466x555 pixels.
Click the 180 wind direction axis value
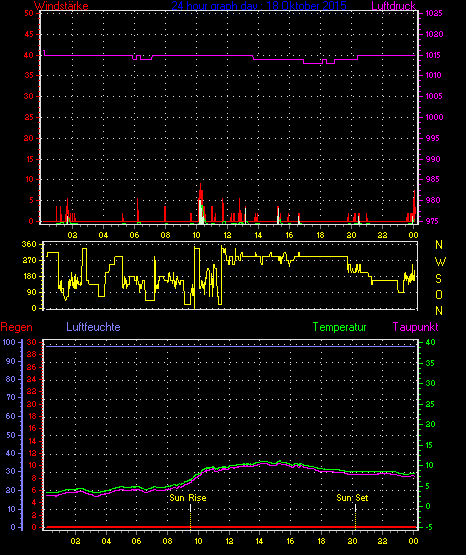[x=29, y=276]
